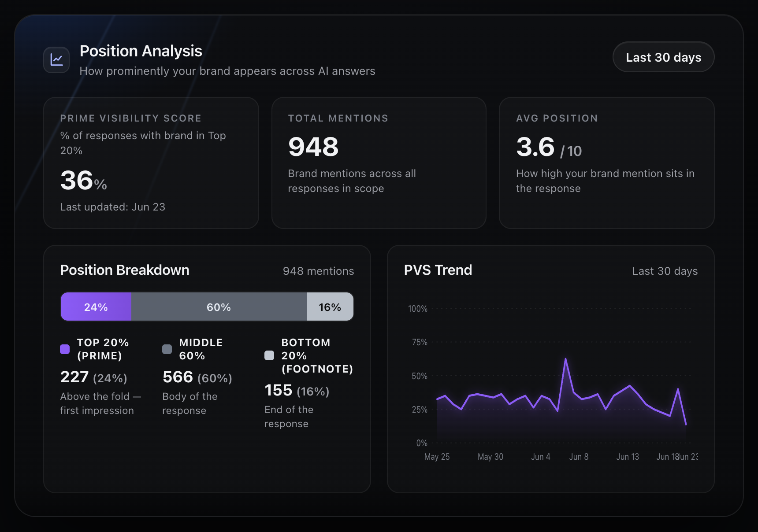The width and height of the screenshot is (758, 532).
Task: Click the 155 (16%) footnote count
Action: (x=297, y=391)
